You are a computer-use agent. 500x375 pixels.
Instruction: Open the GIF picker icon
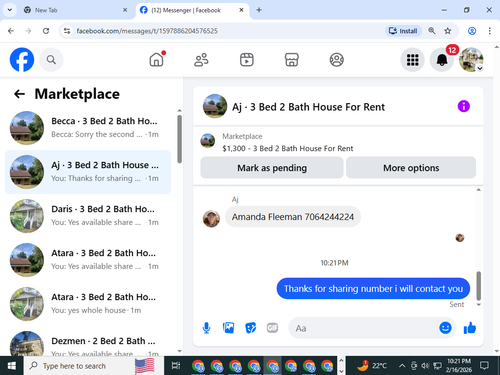click(272, 328)
